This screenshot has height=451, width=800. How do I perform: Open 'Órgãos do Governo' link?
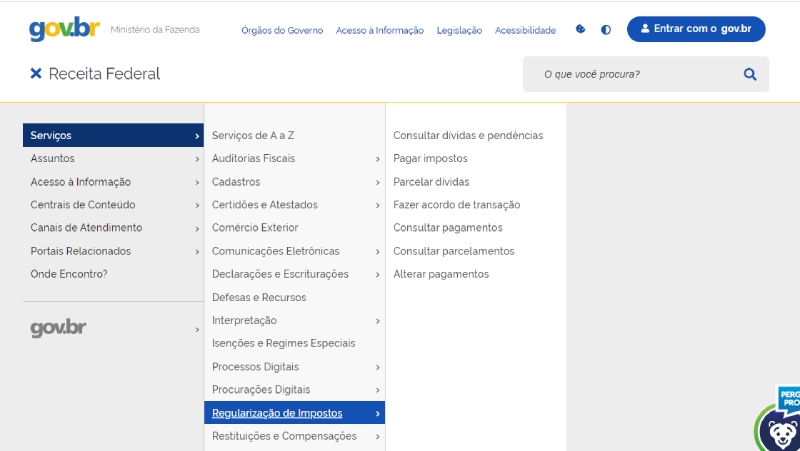click(x=282, y=30)
